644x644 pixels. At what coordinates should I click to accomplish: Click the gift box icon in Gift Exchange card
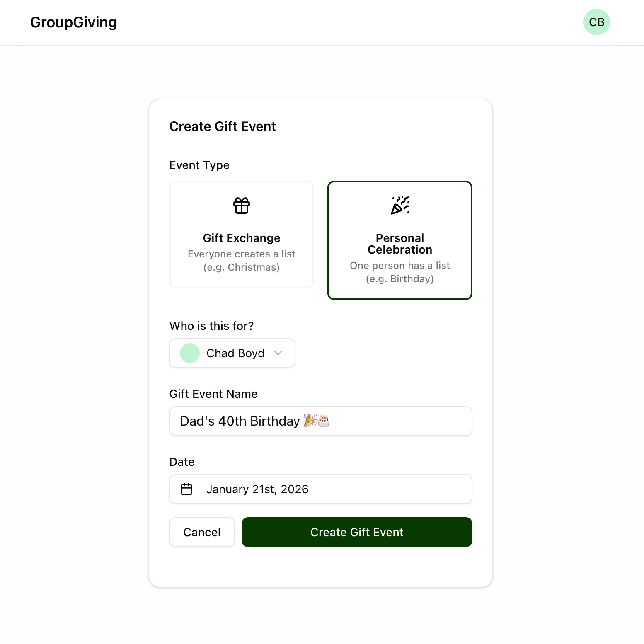pos(241,205)
